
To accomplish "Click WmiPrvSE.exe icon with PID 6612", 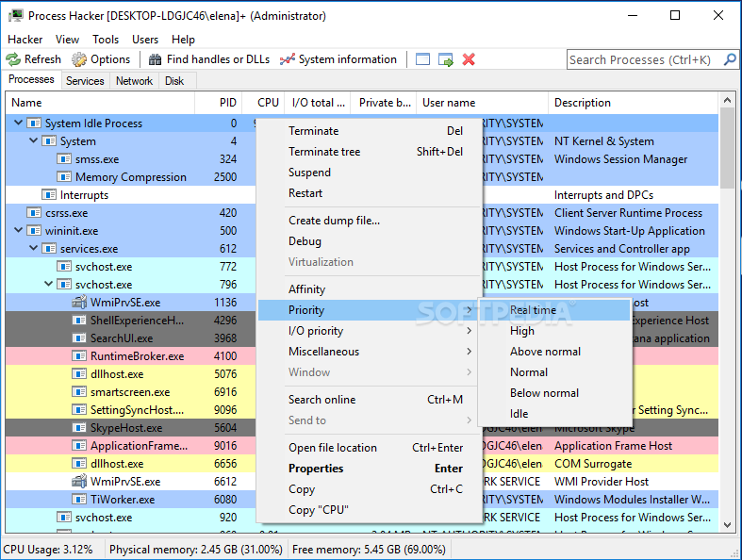I will pos(79,482).
